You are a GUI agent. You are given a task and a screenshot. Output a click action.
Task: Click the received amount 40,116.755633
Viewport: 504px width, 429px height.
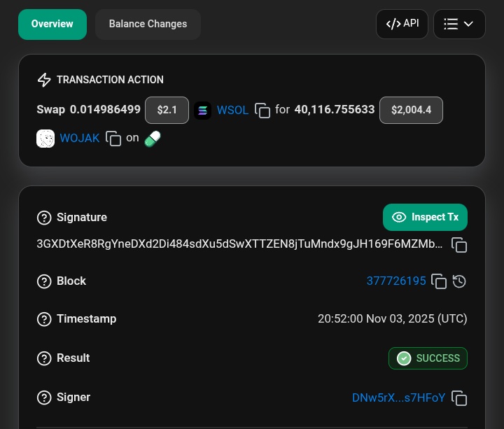point(335,110)
